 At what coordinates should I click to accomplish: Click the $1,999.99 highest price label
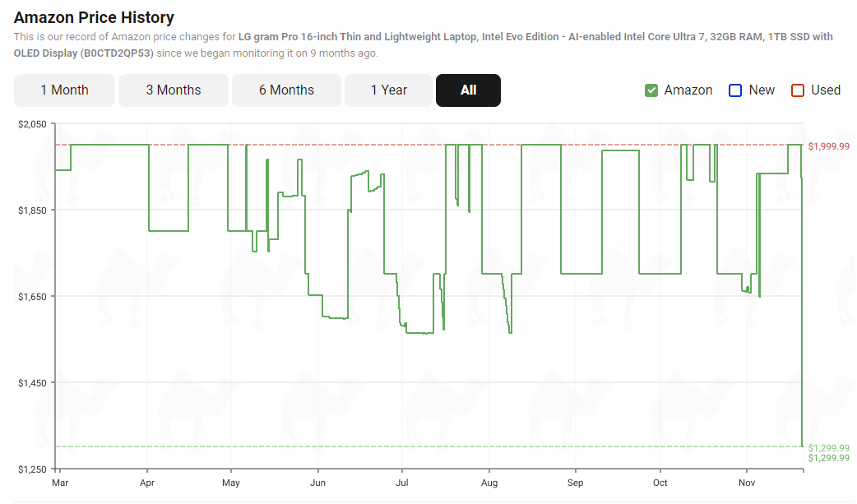pos(828,146)
